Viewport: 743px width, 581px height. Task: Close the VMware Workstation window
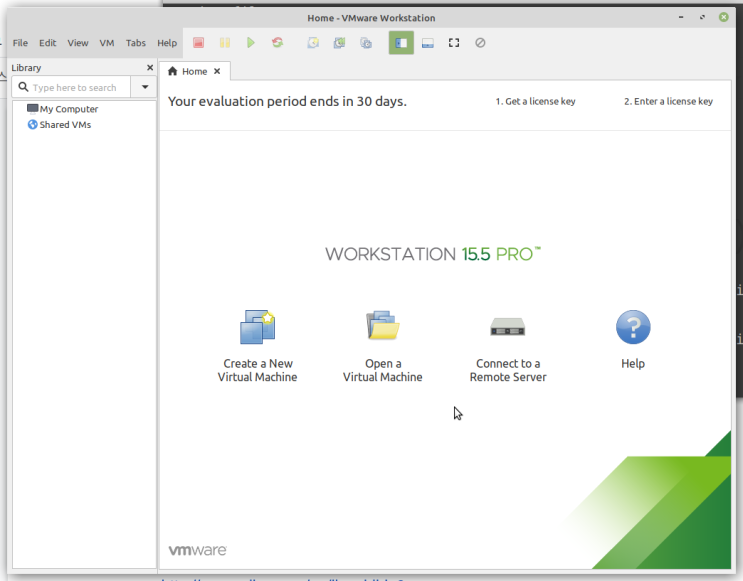coord(724,18)
